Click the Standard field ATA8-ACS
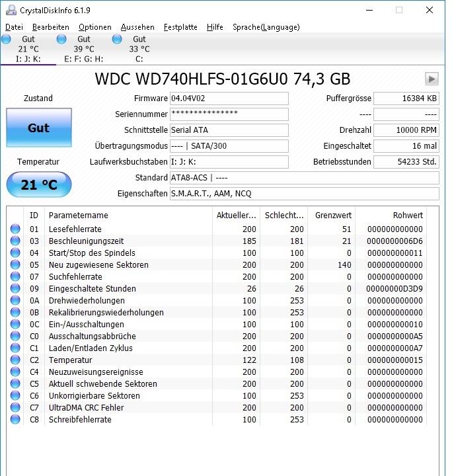The height and width of the screenshot is (476, 452). coord(304,178)
